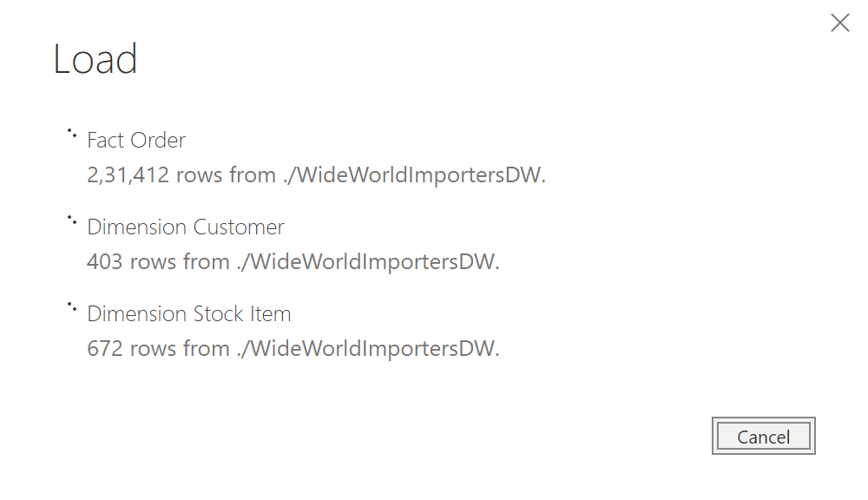Click the word "from" after 403 rows
The height and width of the screenshot is (500, 868).
tap(207, 262)
